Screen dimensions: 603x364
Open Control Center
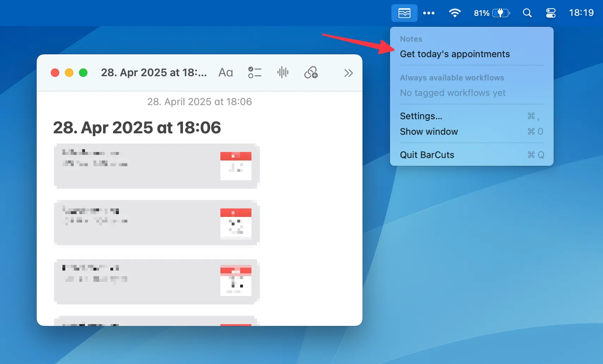(550, 13)
